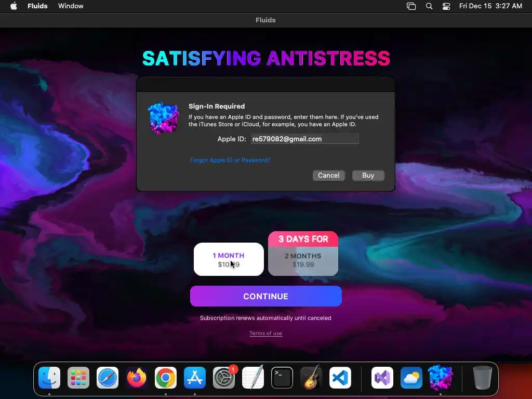Open Spotlight search magnifier icon
The image size is (532, 399).
pyautogui.click(x=429, y=6)
